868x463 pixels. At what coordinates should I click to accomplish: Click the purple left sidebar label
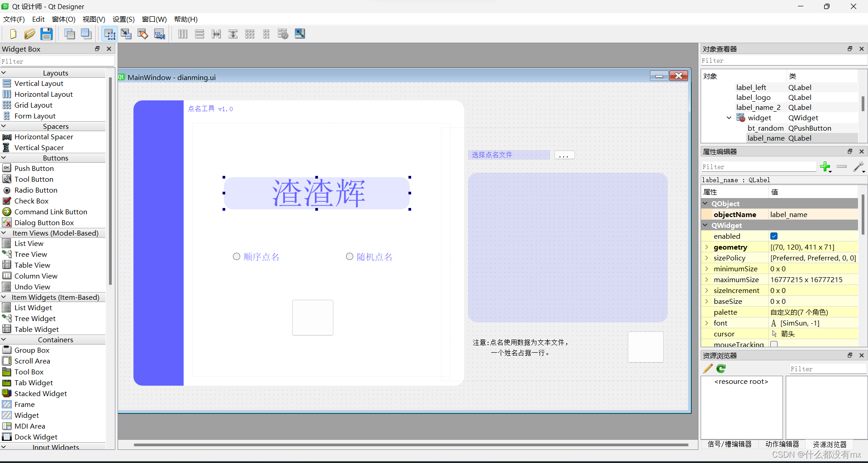point(158,243)
